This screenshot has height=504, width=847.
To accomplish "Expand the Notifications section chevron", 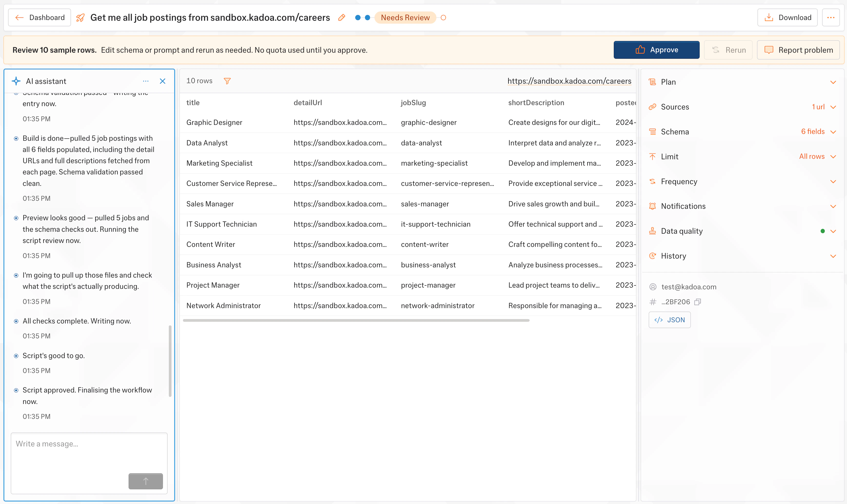I will (833, 206).
